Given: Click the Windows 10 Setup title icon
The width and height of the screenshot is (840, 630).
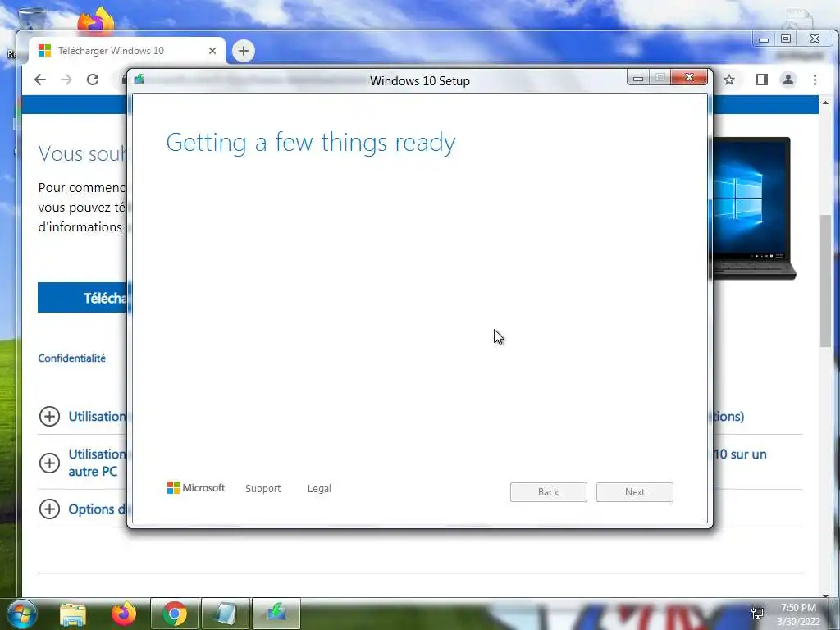Looking at the screenshot, I should pyautogui.click(x=139, y=80).
